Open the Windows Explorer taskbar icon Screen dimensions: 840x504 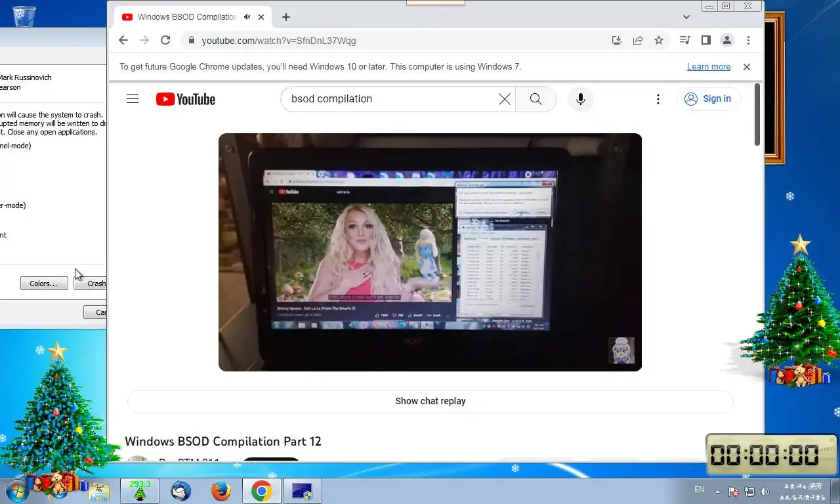click(x=99, y=492)
